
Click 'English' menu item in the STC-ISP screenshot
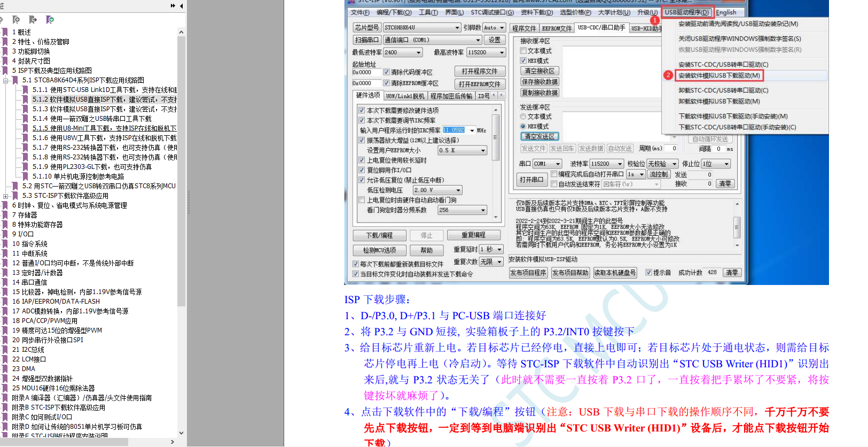pos(726,12)
